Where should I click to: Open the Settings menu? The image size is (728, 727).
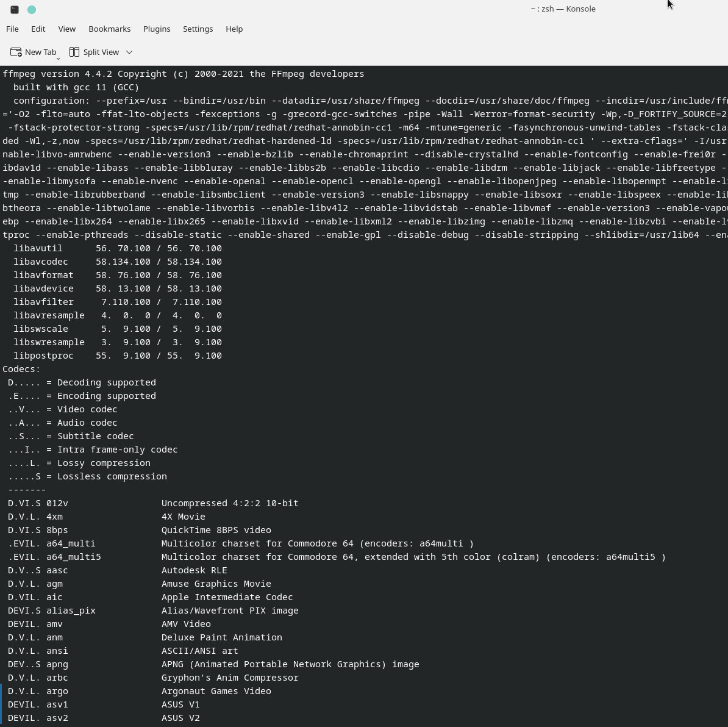click(198, 29)
